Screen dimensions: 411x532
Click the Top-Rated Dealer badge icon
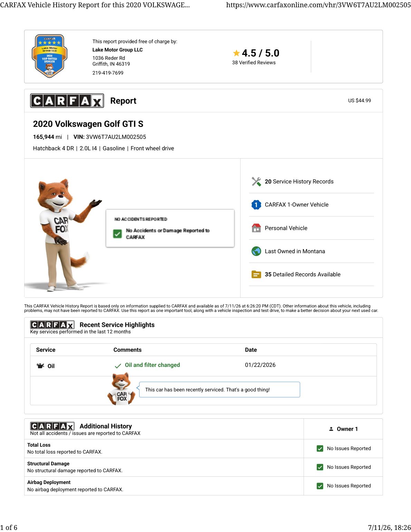coord(50,56)
